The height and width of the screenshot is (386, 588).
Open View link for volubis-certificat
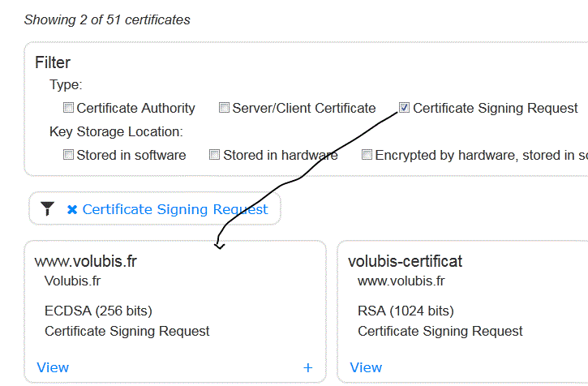click(x=366, y=367)
